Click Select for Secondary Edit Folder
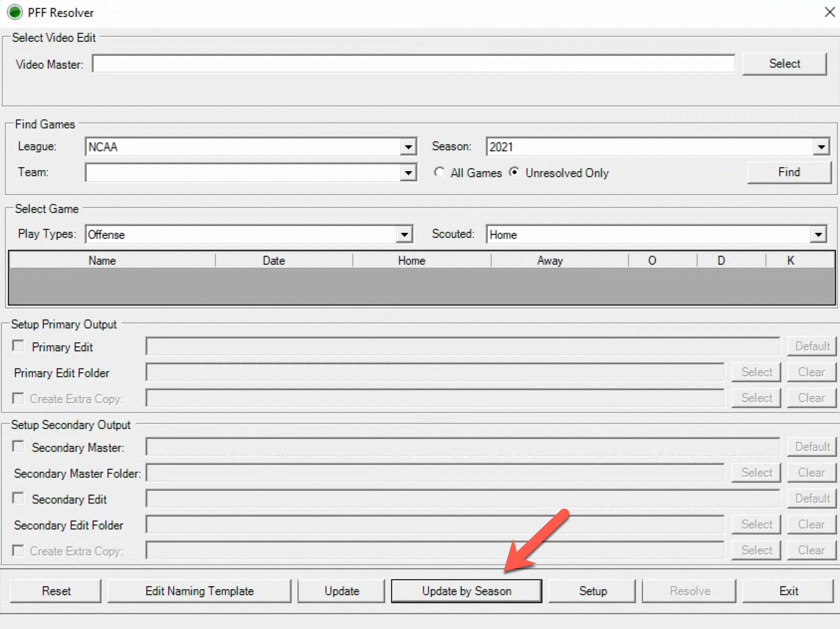 click(x=756, y=524)
